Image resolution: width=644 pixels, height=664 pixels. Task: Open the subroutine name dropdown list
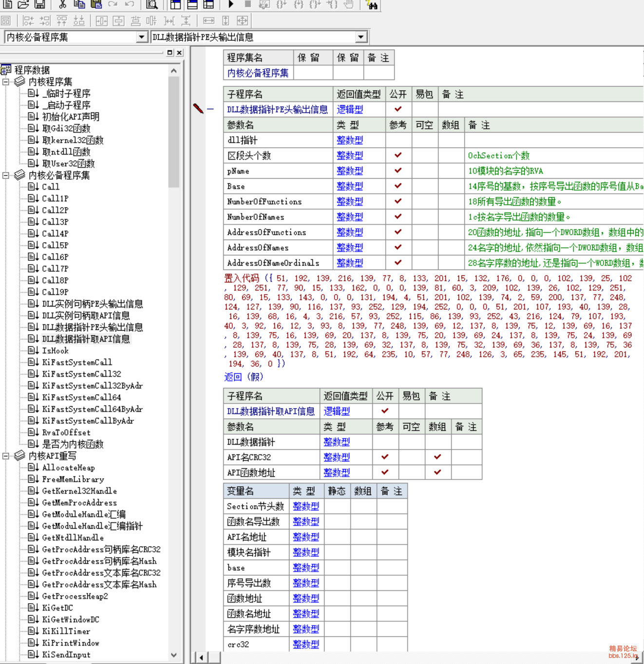coord(360,37)
